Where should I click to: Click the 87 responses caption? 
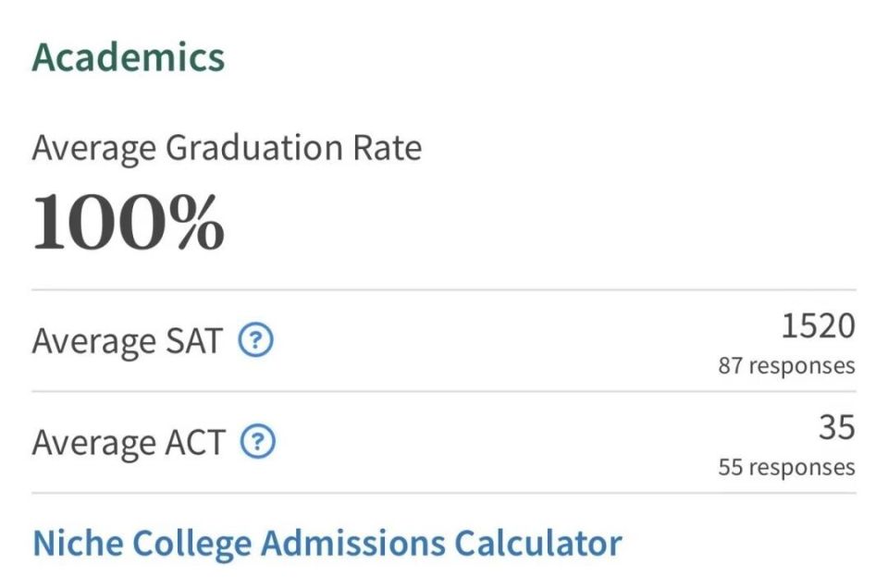(786, 365)
